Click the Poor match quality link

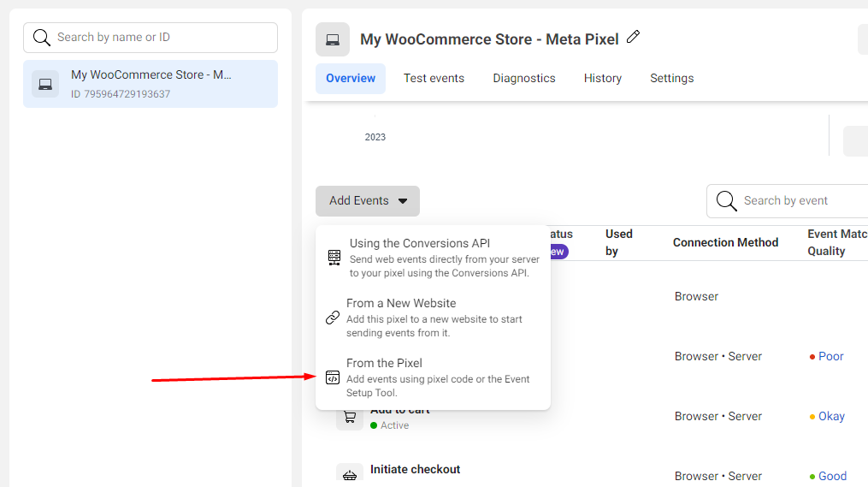click(831, 356)
